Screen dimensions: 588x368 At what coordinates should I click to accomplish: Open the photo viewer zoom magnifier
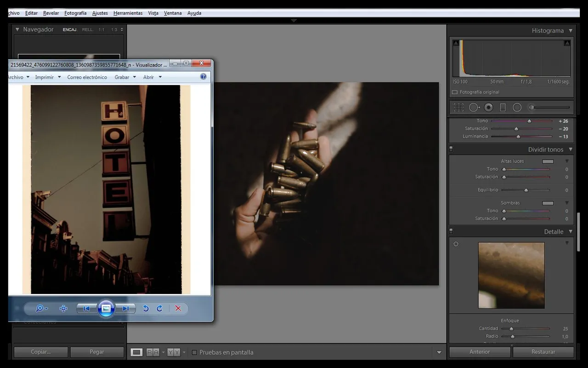click(x=42, y=309)
